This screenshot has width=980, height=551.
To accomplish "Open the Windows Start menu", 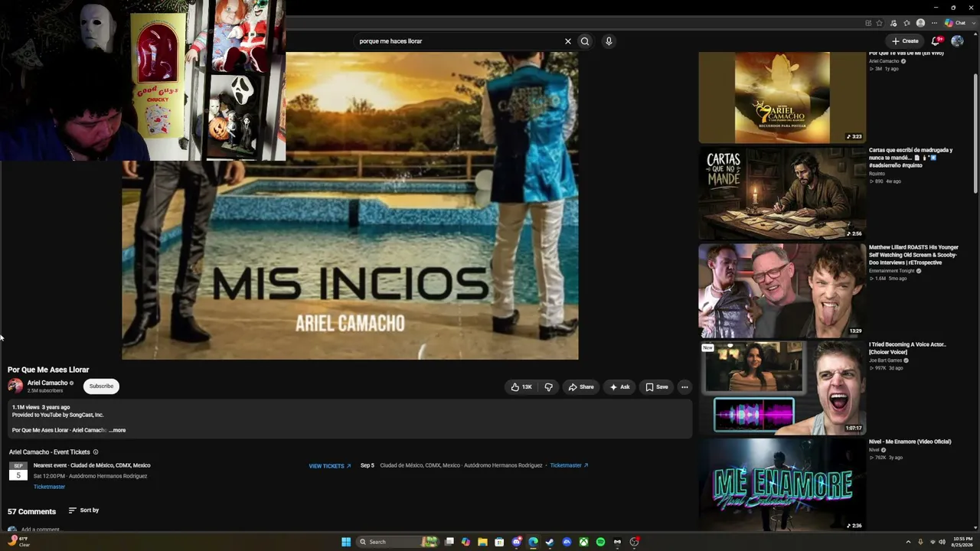I will point(346,542).
